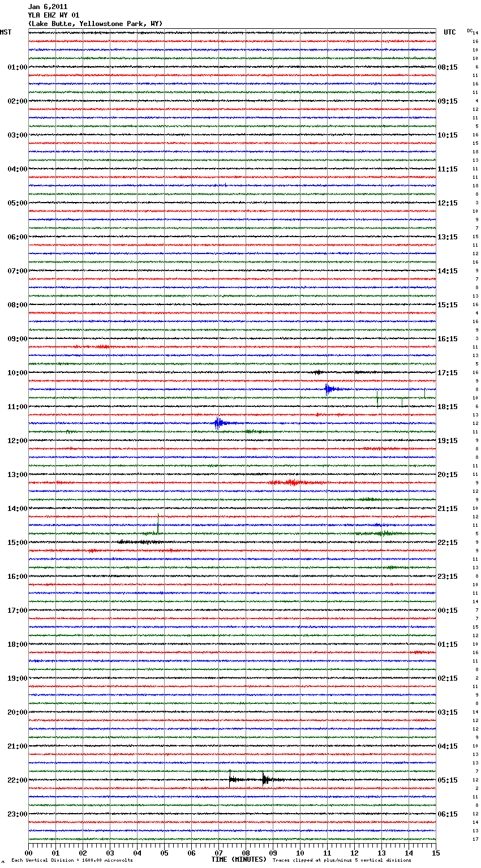Click the "UTC" column header
The width and height of the screenshot is (481, 868).
450,32
